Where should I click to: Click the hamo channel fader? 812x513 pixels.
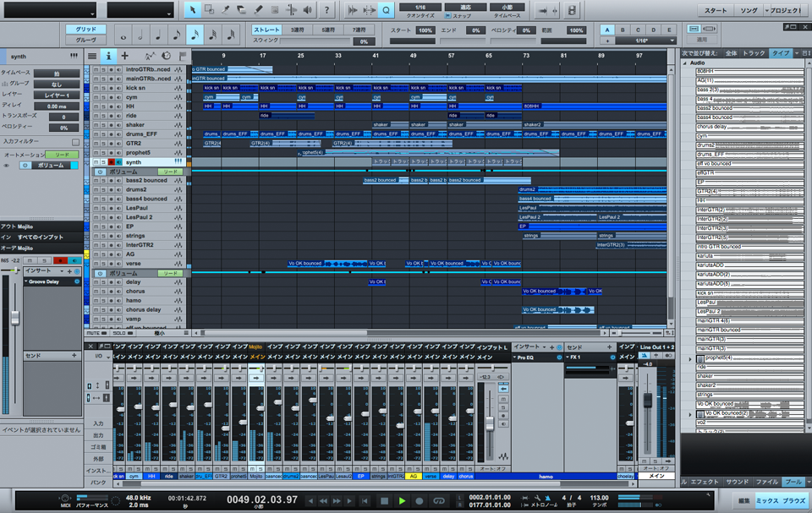(490, 423)
